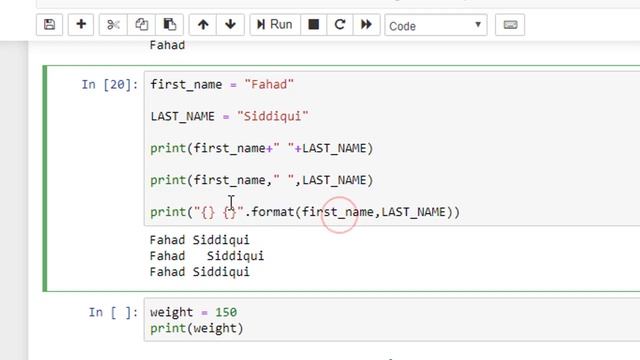This screenshot has height=360, width=640.
Task: Restart the kernel with circular arrow icon
Action: (x=340, y=25)
